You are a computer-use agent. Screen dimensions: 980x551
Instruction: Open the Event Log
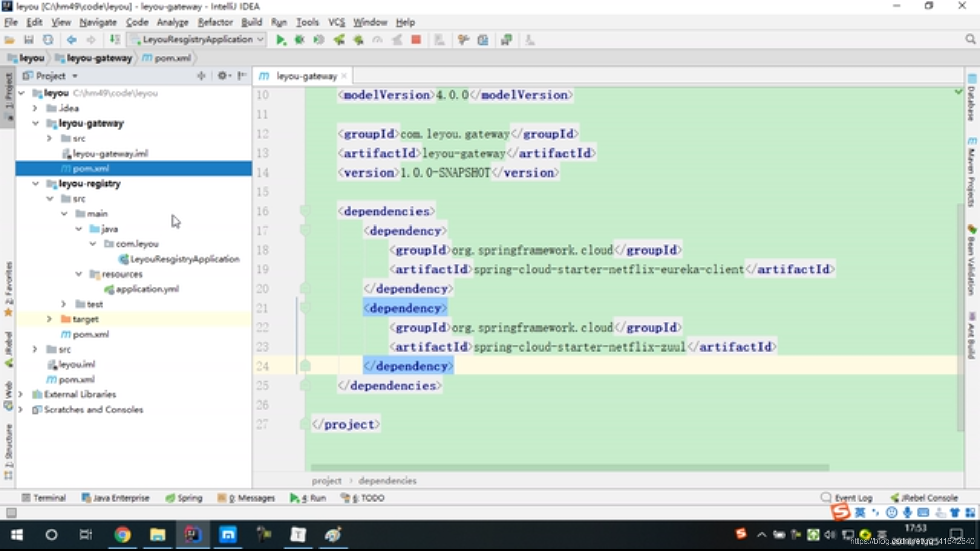tap(847, 498)
